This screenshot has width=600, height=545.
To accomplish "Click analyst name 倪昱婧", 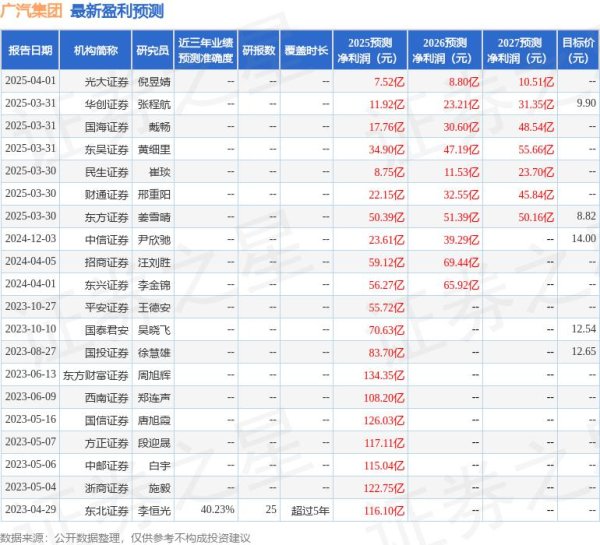I will point(154,82).
